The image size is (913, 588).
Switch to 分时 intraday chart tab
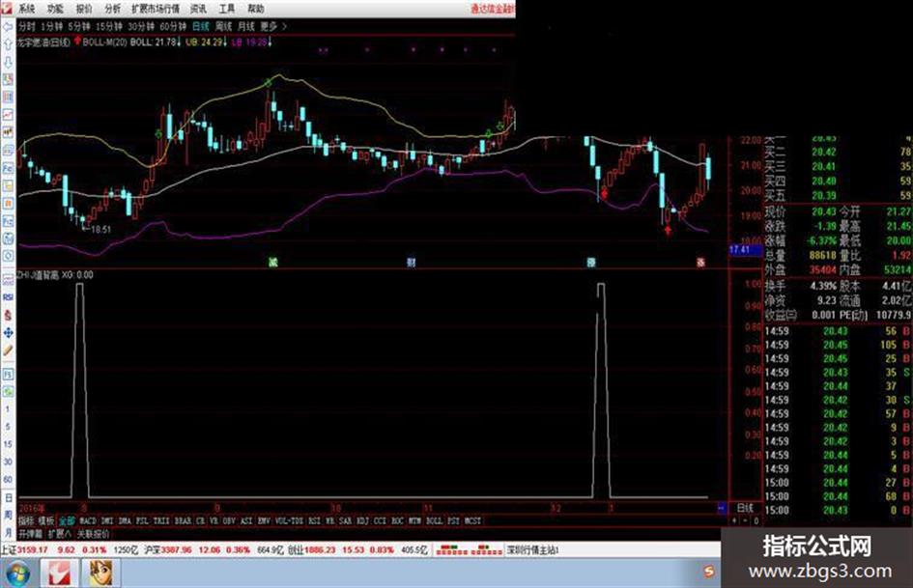click(x=27, y=26)
